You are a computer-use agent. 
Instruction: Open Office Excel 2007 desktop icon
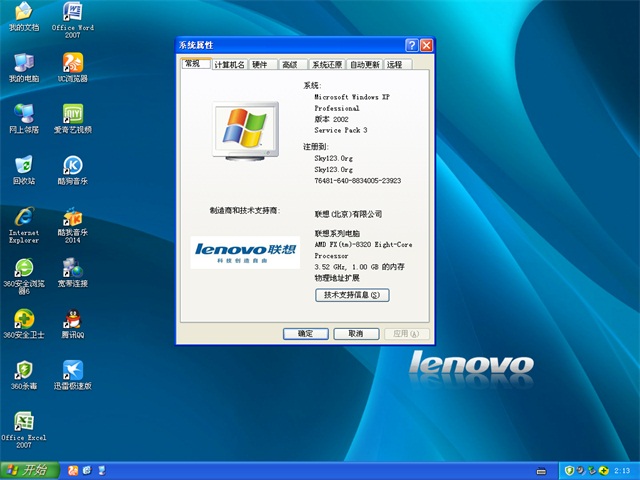pyautogui.click(x=24, y=423)
